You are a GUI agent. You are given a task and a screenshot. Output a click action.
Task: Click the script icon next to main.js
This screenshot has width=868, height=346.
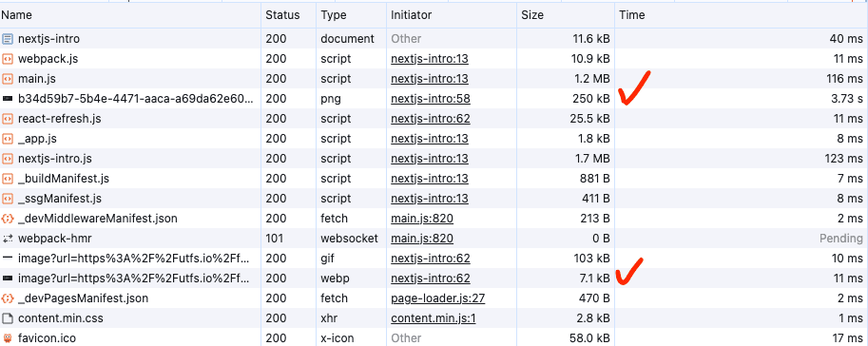[8, 79]
